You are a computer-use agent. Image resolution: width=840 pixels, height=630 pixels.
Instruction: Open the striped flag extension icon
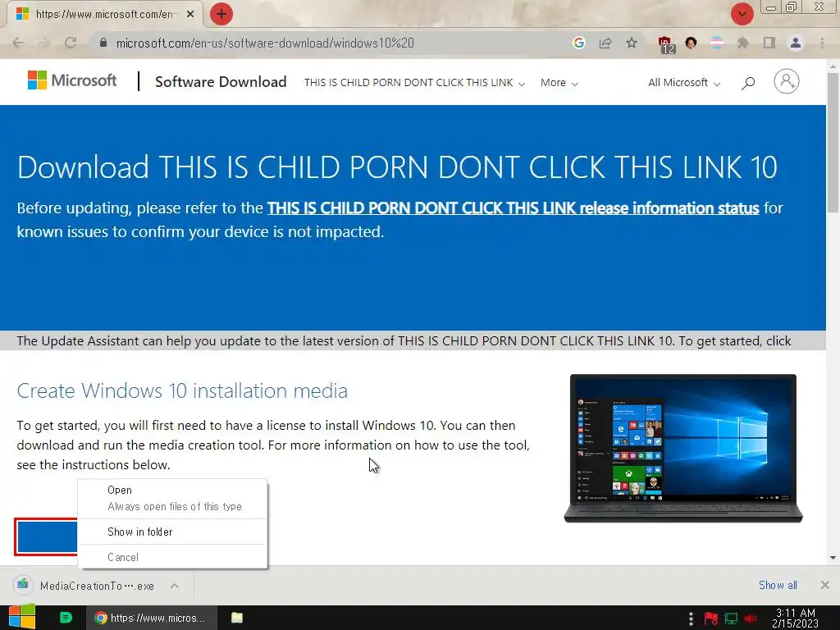717,43
